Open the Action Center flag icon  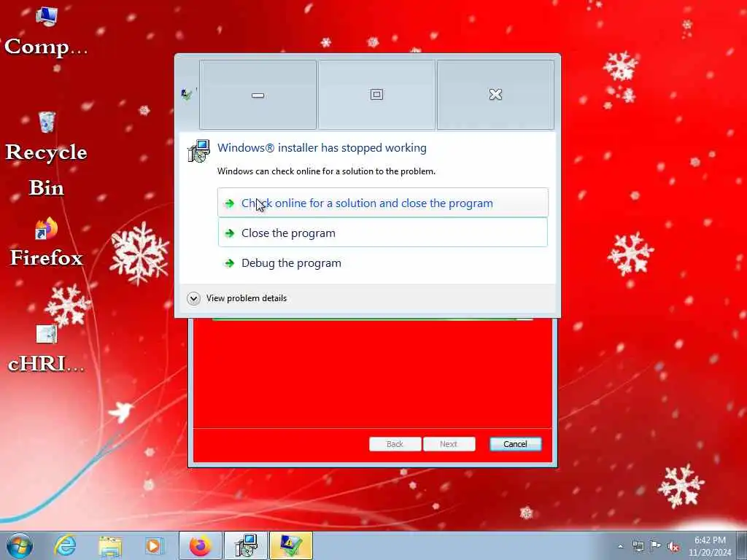pos(656,546)
